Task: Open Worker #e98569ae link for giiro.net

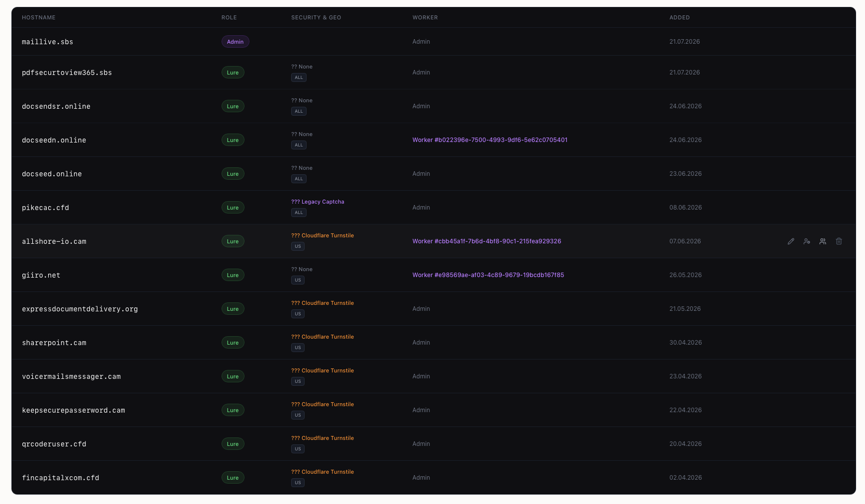Action: coord(488,275)
